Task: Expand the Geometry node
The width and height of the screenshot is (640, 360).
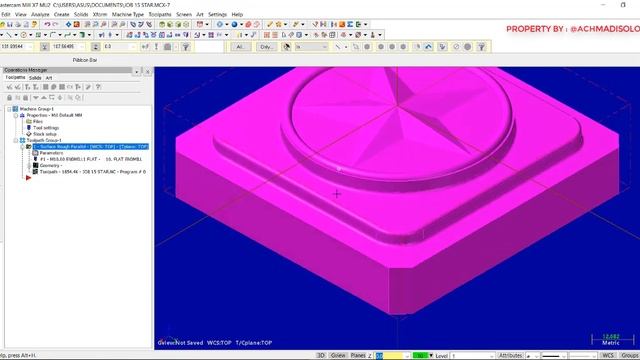Action: pyautogui.click(x=29, y=165)
